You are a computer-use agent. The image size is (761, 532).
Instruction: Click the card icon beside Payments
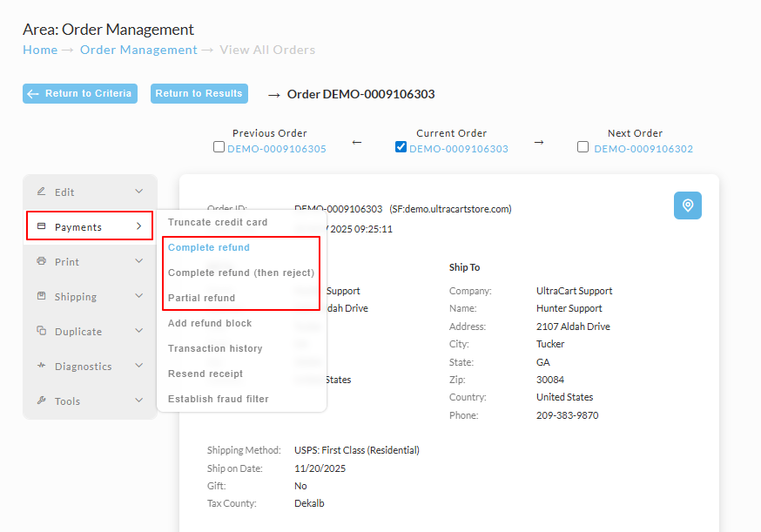click(x=41, y=226)
